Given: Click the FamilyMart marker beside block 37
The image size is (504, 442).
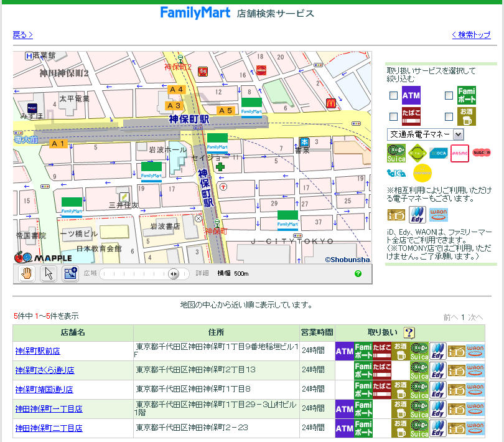Looking at the screenshot, I should click(x=287, y=220).
